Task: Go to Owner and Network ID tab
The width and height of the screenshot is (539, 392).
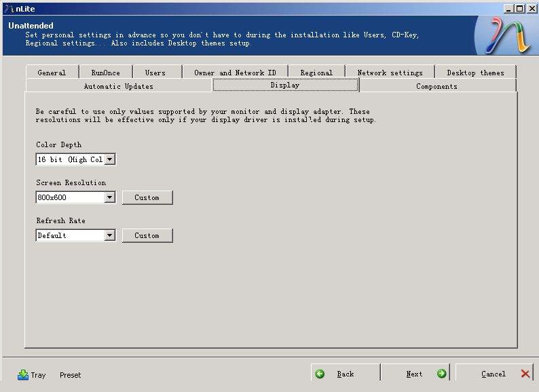Action: (235, 73)
